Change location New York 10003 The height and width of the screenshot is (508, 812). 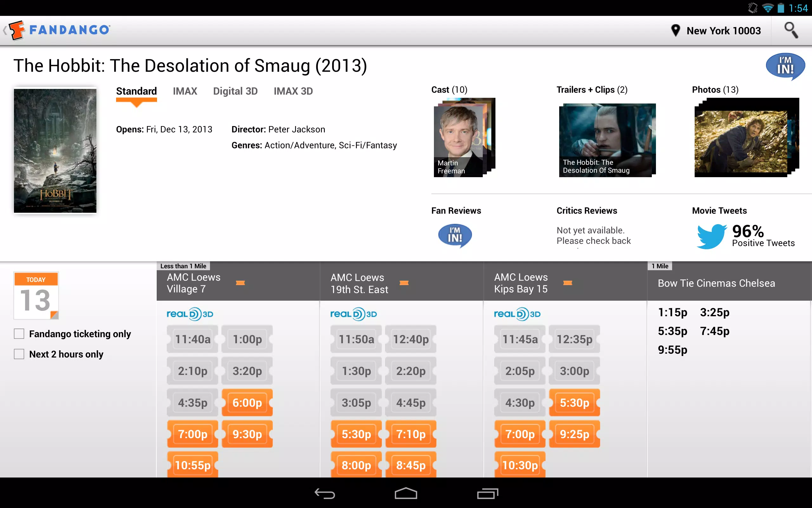click(x=724, y=30)
